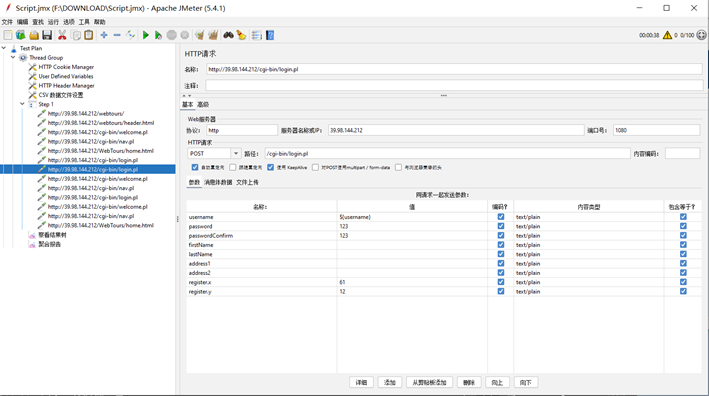The width and height of the screenshot is (709, 396).
Task: Open the POST method dropdown
Action: pos(236,154)
